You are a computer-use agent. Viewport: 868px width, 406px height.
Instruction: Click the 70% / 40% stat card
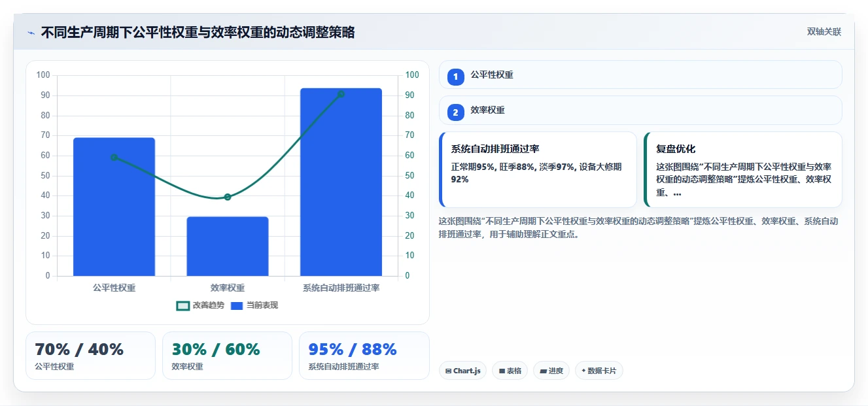point(91,356)
